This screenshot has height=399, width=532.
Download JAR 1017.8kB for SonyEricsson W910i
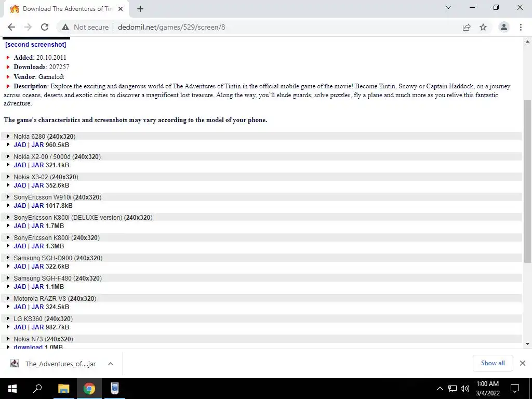[x=37, y=206]
